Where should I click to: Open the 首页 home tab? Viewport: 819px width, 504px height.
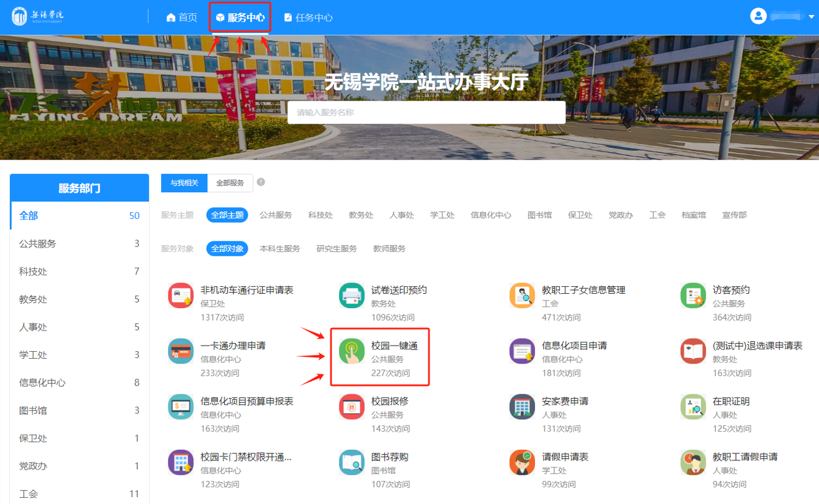pos(182,17)
